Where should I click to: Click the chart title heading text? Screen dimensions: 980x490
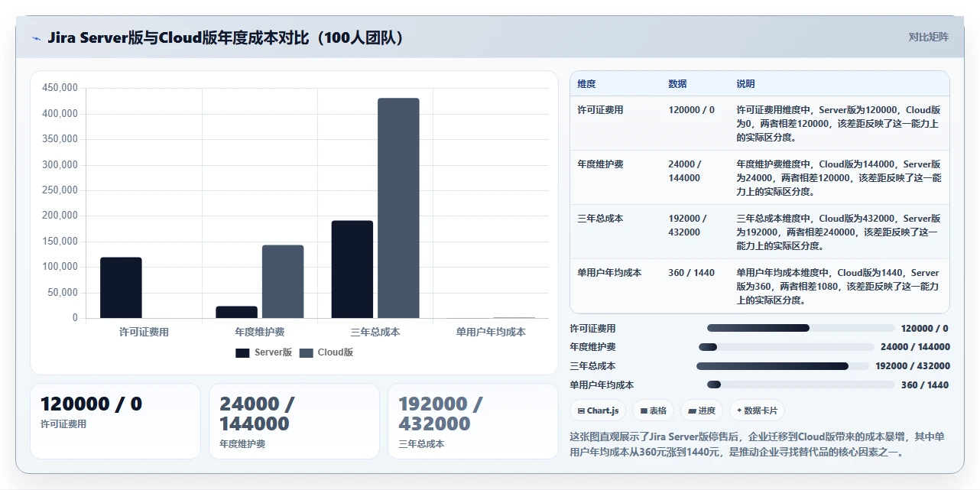(x=226, y=37)
